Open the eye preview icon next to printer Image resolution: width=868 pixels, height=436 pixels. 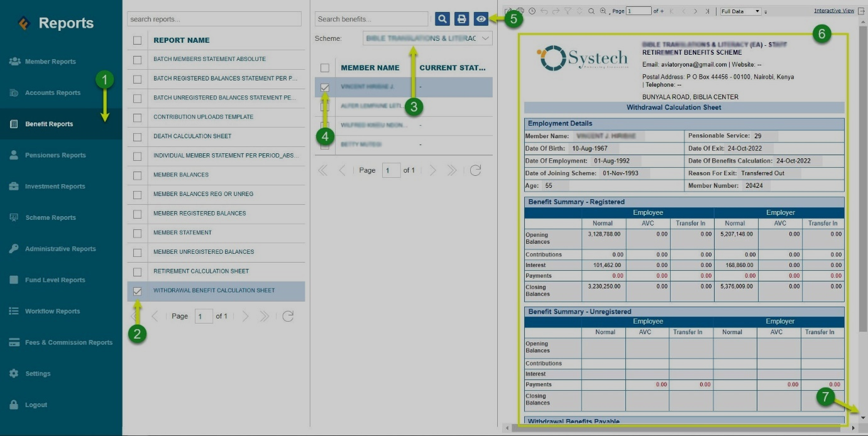[481, 19]
